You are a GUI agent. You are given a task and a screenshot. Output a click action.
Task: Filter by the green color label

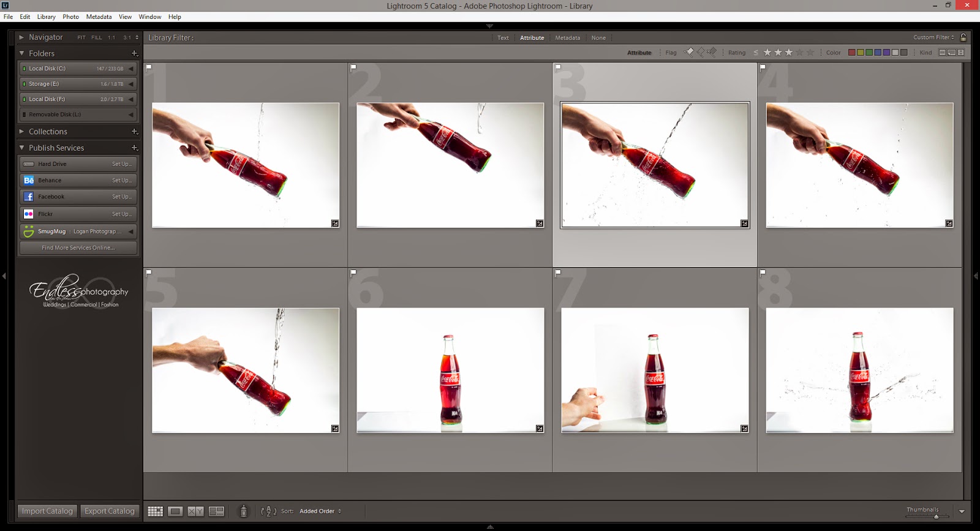[869, 53]
